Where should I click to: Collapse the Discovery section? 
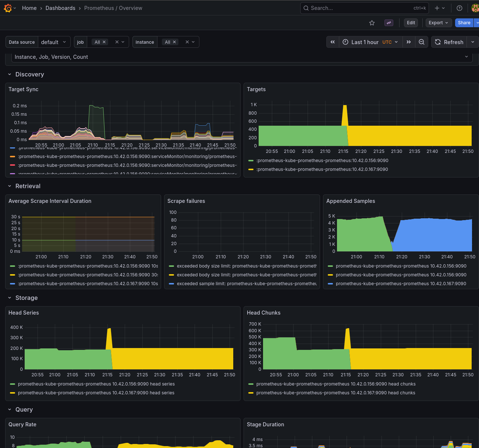(x=10, y=74)
